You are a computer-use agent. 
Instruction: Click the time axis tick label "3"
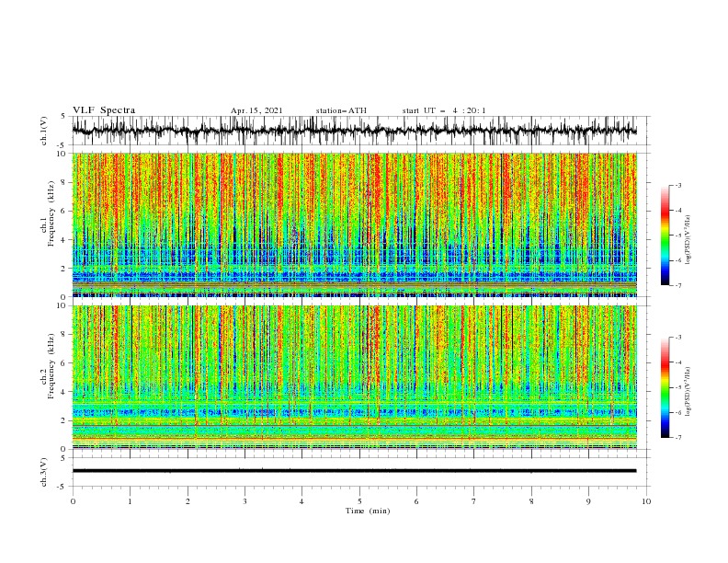coord(245,501)
